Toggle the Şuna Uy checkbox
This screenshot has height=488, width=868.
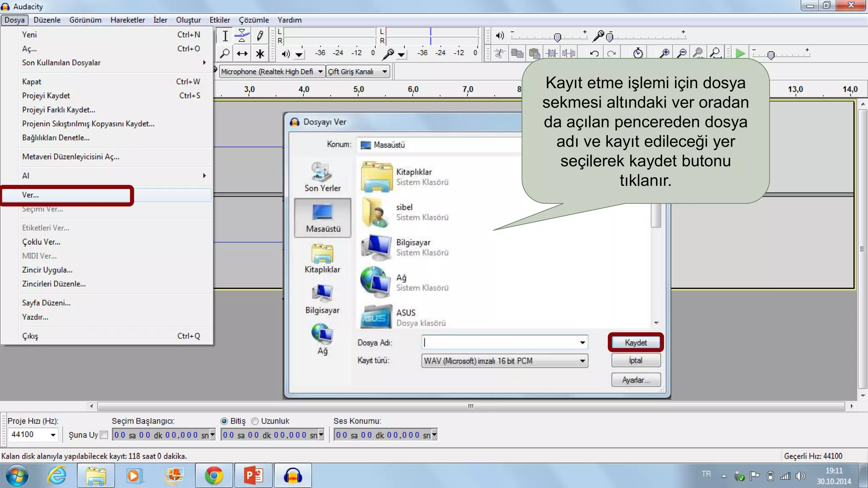point(104,435)
